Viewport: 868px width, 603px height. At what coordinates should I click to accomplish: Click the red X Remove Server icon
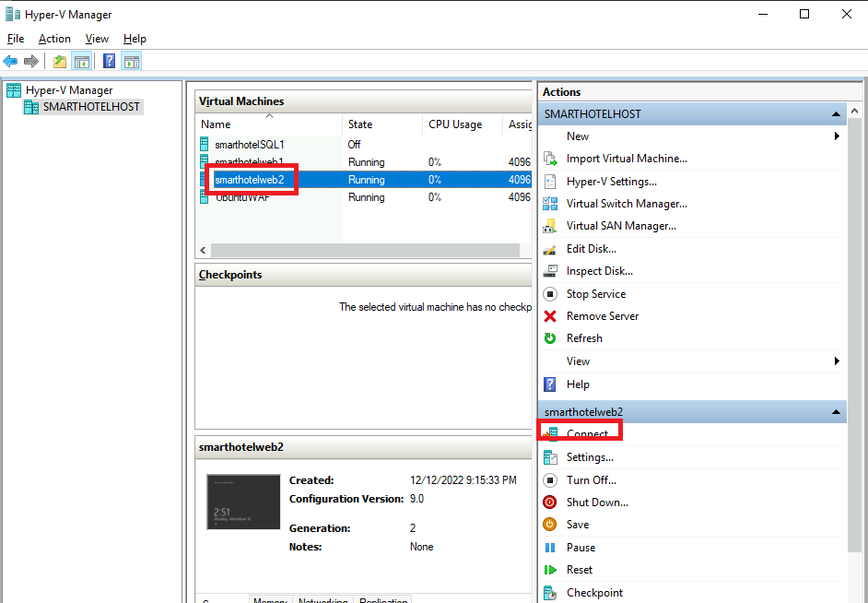coord(550,316)
